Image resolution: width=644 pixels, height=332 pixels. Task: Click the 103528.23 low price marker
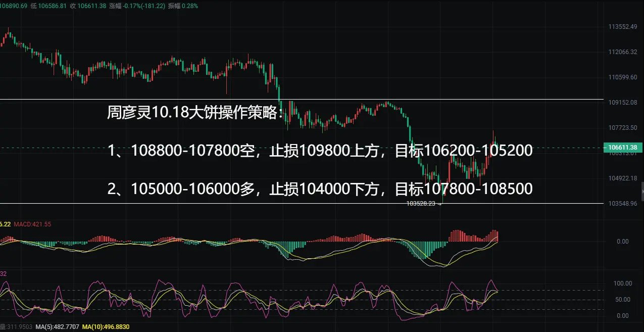(424, 204)
